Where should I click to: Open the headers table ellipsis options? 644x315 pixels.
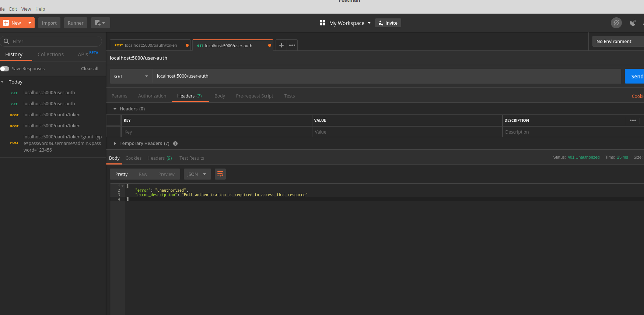633,120
